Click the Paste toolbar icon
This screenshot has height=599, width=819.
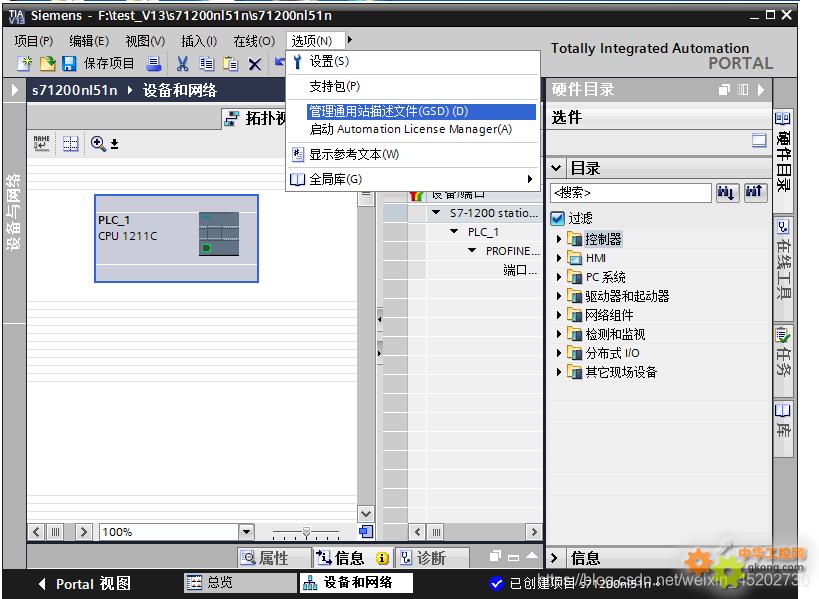pos(230,64)
